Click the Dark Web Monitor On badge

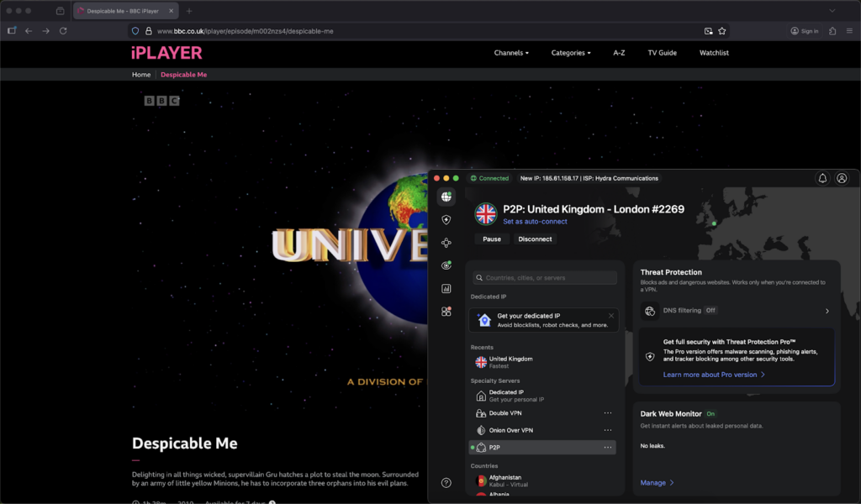coord(710,414)
